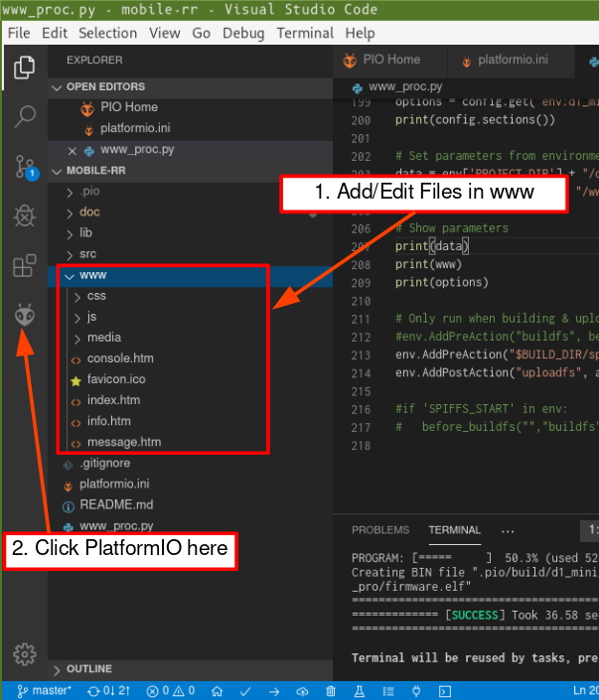
Task: Open PlatformIO alien icon in activity bar
Action: pyautogui.click(x=25, y=315)
